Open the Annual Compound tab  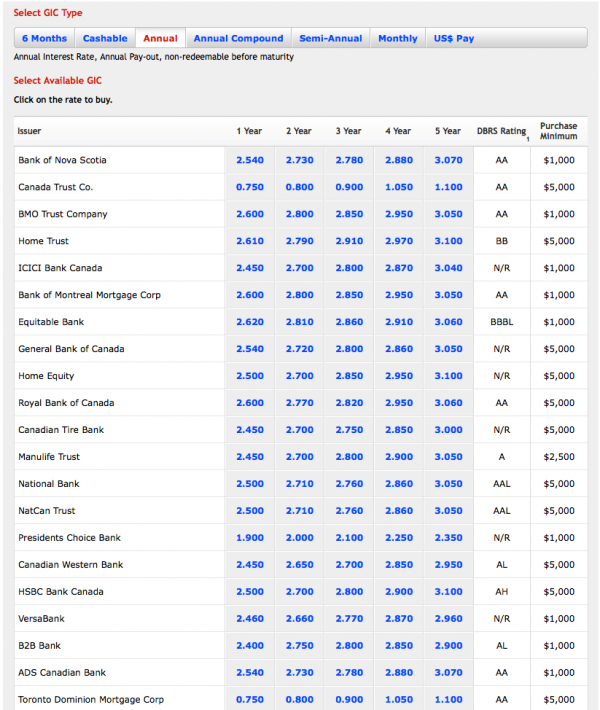coord(238,38)
